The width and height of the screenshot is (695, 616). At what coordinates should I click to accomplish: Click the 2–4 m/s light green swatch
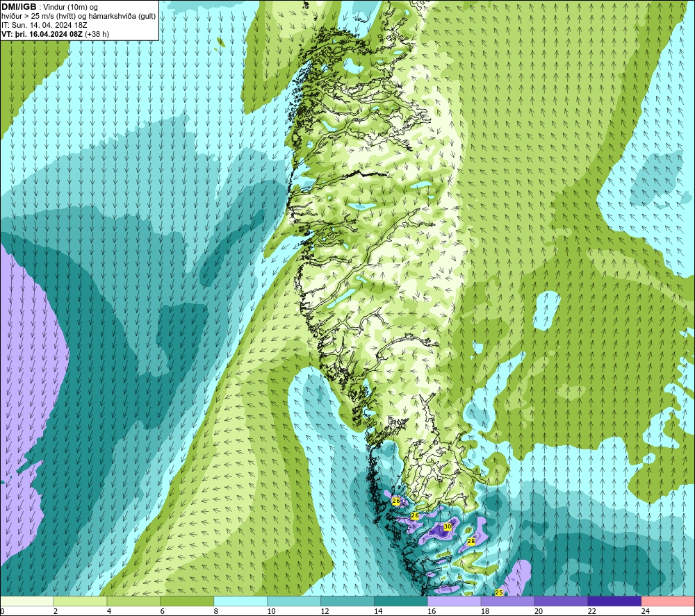[80, 601]
